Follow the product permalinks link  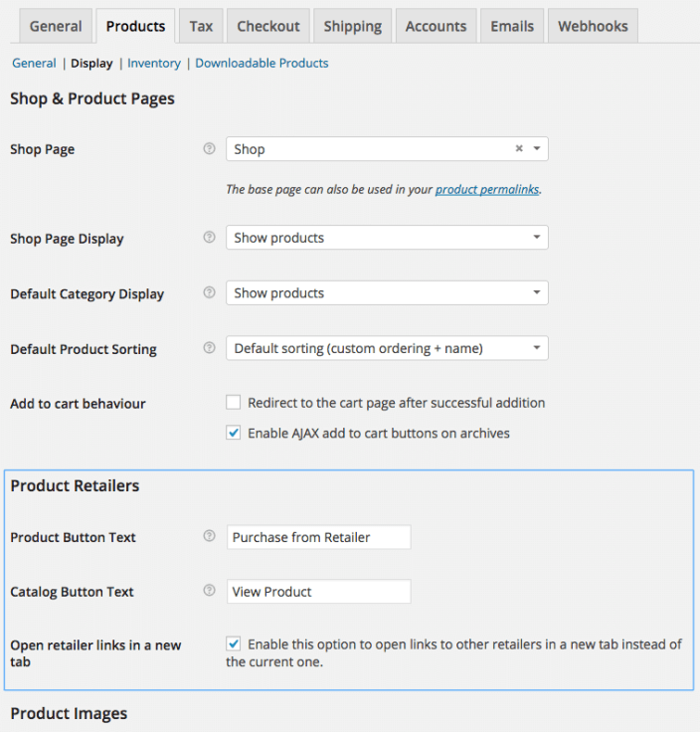point(487,189)
